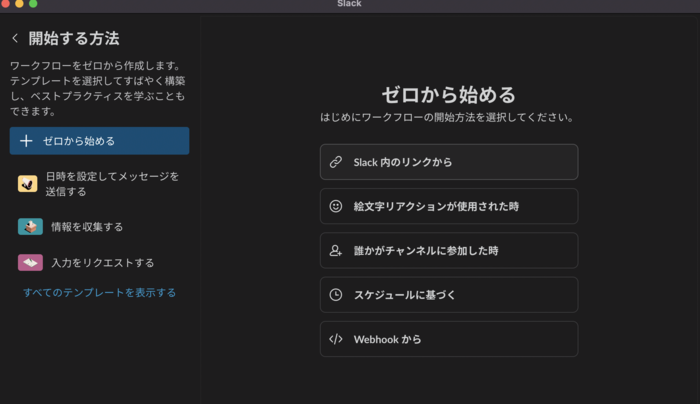
Task: Click the ワークフローをゼロから作成します description paragraph
Action: pyautogui.click(x=98, y=88)
